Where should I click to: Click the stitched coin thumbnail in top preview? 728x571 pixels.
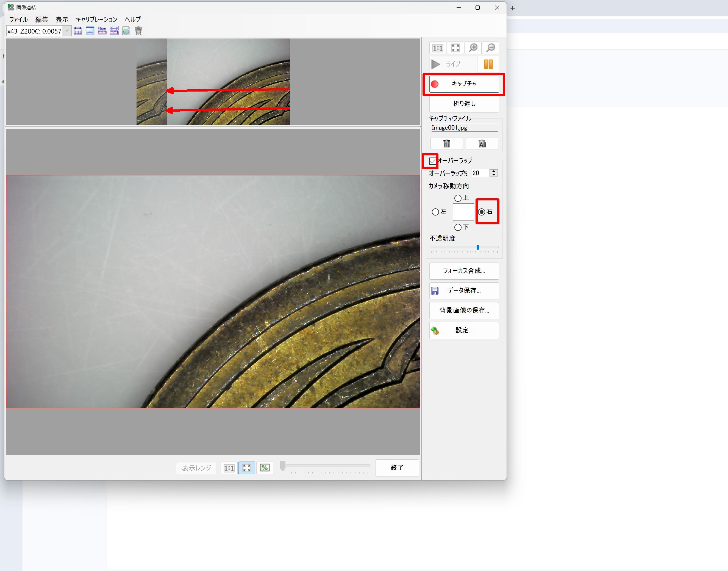[x=213, y=82]
